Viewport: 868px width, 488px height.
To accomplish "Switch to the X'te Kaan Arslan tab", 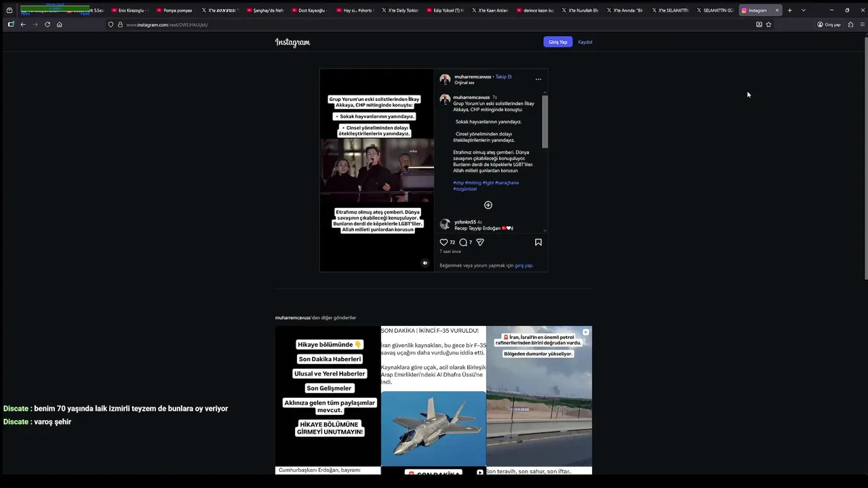I will [x=492, y=10].
